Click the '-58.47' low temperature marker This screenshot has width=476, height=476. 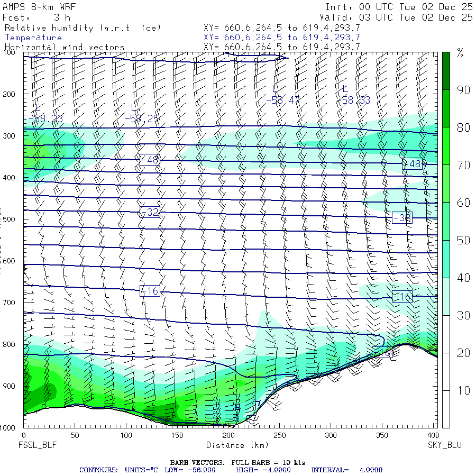pos(283,100)
